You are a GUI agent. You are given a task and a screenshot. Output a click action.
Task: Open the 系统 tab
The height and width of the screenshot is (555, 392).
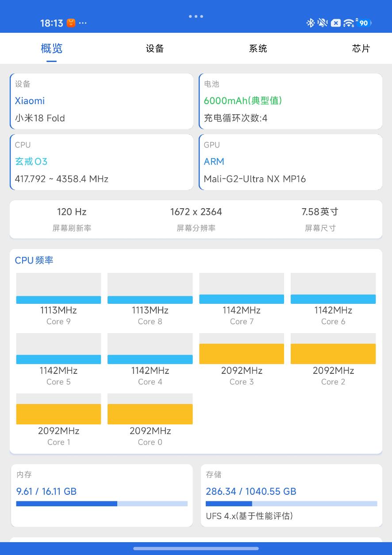(258, 48)
